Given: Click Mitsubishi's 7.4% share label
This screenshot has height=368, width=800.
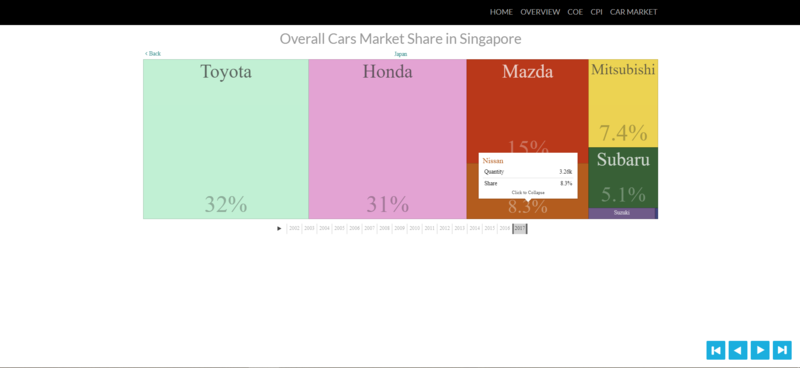Looking at the screenshot, I should click(x=623, y=133).
